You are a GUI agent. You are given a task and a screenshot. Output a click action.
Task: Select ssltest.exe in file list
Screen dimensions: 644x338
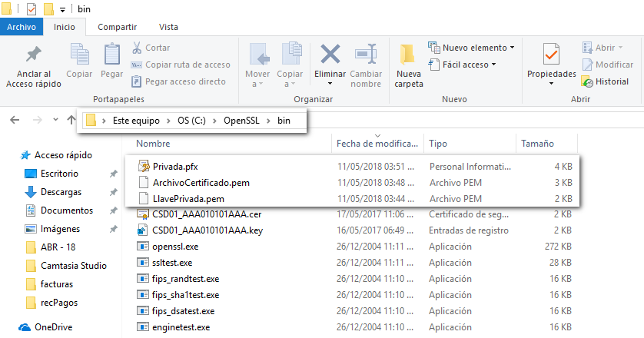(x=172, y=263)
